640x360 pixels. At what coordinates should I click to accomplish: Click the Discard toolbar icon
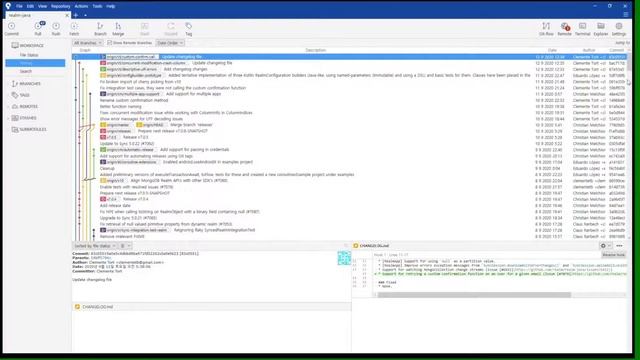coord(171,29)
